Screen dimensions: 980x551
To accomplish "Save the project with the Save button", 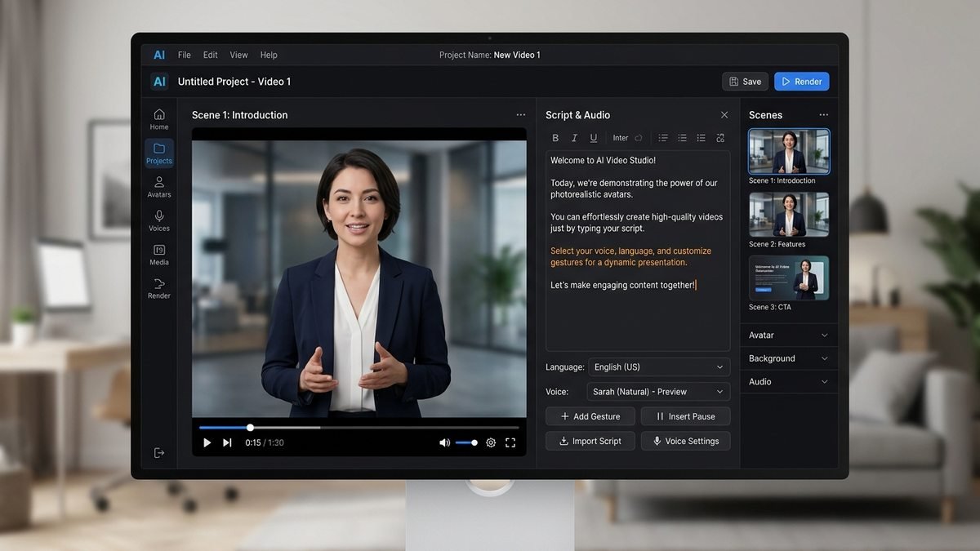I will coord(745,82).
